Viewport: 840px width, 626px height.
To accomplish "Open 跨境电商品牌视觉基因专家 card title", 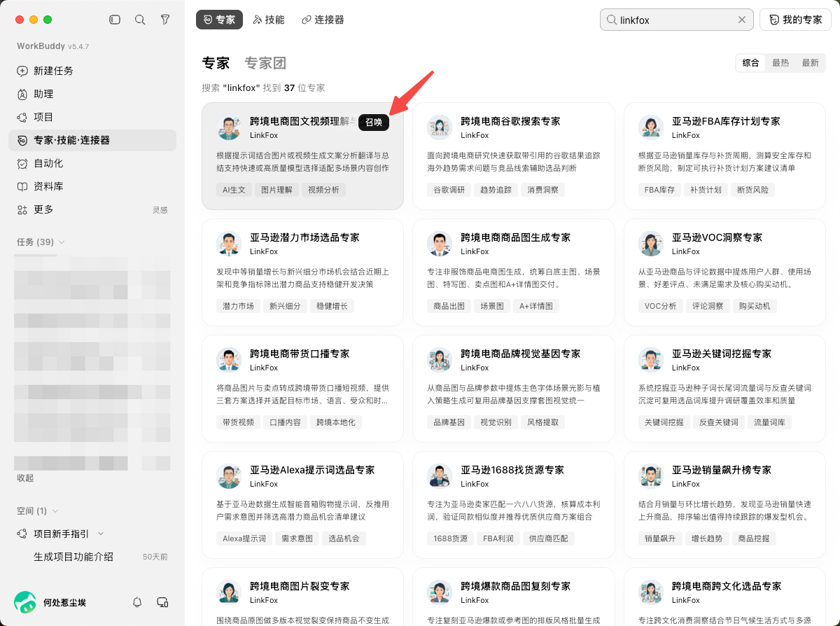I will pos(521,354).
